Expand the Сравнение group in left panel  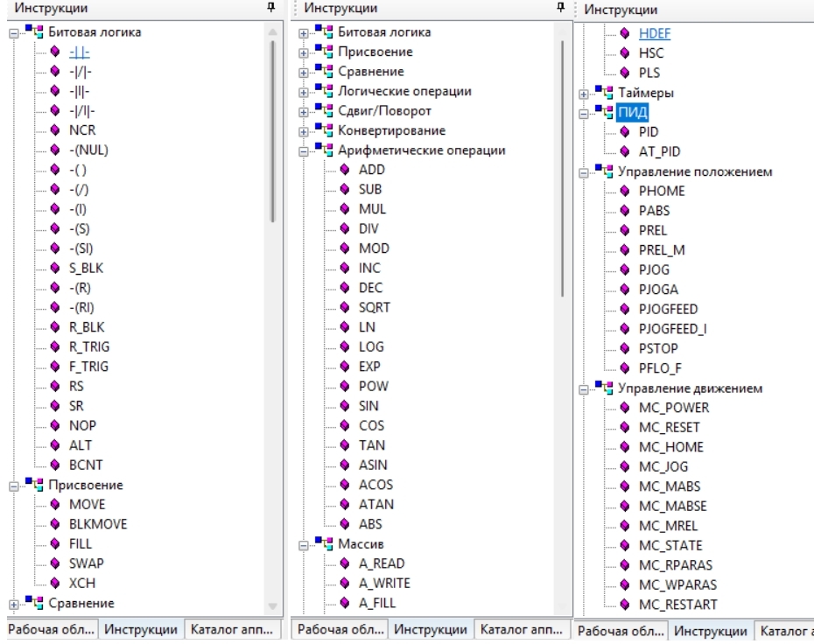14,605
